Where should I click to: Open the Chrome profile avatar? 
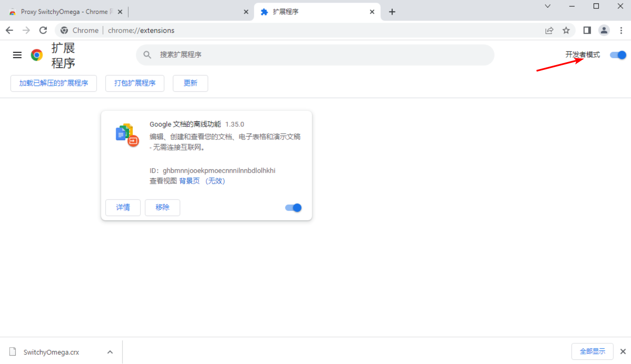pyautogui.click(x=604, y=30)
